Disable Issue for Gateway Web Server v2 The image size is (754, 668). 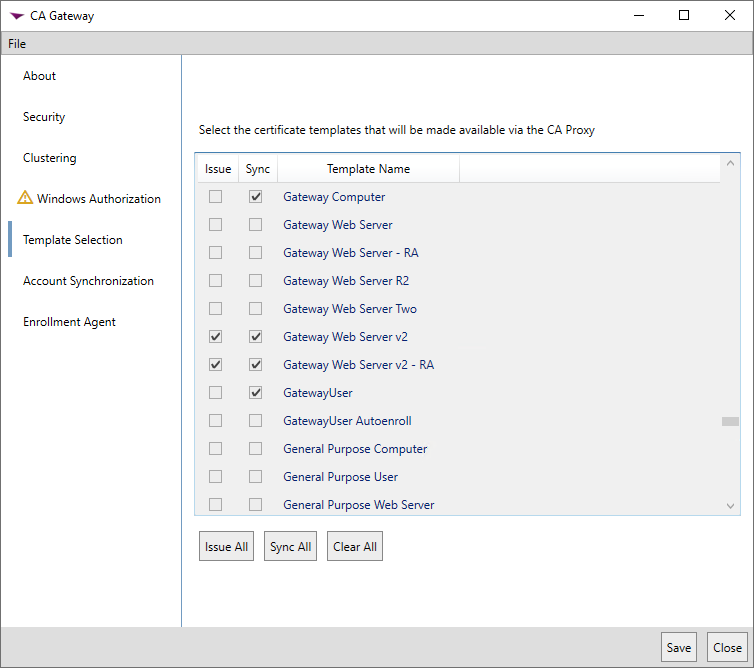tap(215, 337)
